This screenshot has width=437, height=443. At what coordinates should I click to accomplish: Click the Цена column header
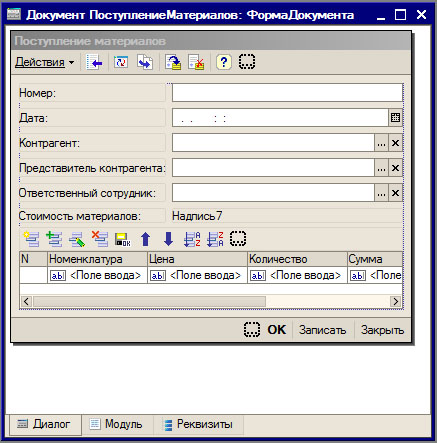(x=197, y=259)
